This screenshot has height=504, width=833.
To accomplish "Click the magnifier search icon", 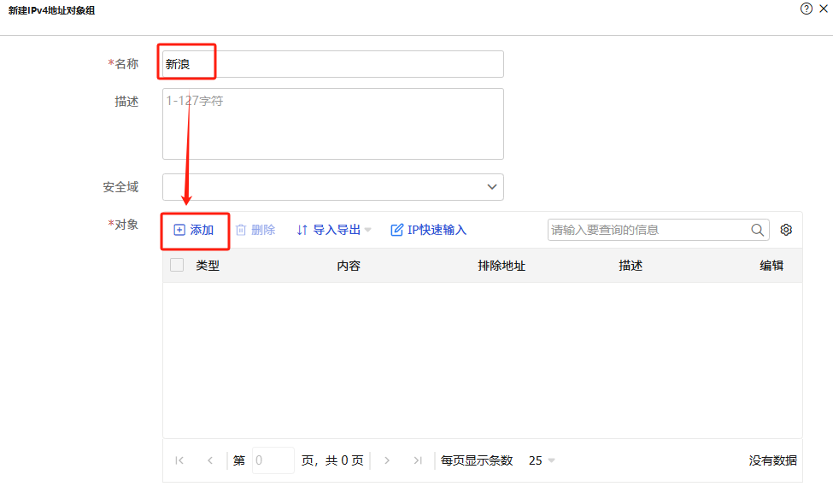I will 758,230.
